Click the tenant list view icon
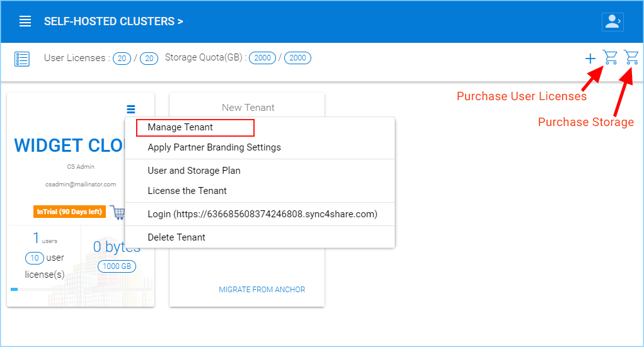Viewport: 644px width, 347px height. click(x=22, y=59)
